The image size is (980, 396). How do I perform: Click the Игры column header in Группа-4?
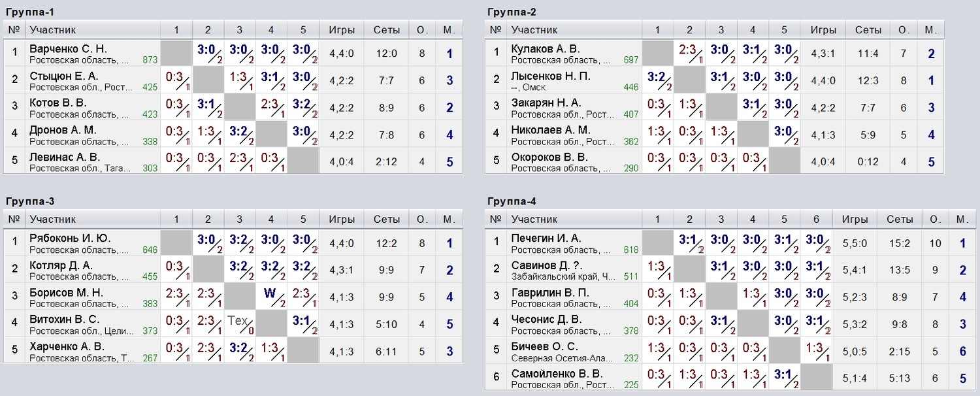tap(855, 219)
